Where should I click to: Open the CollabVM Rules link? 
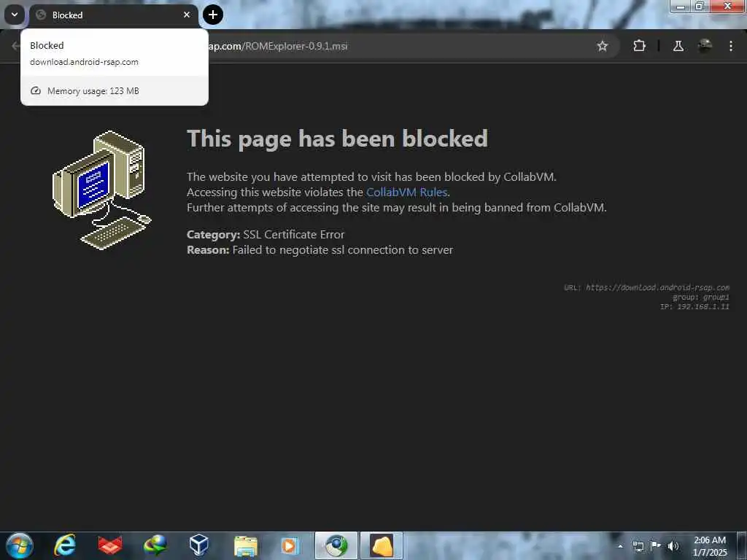click(x=406, y=192)
